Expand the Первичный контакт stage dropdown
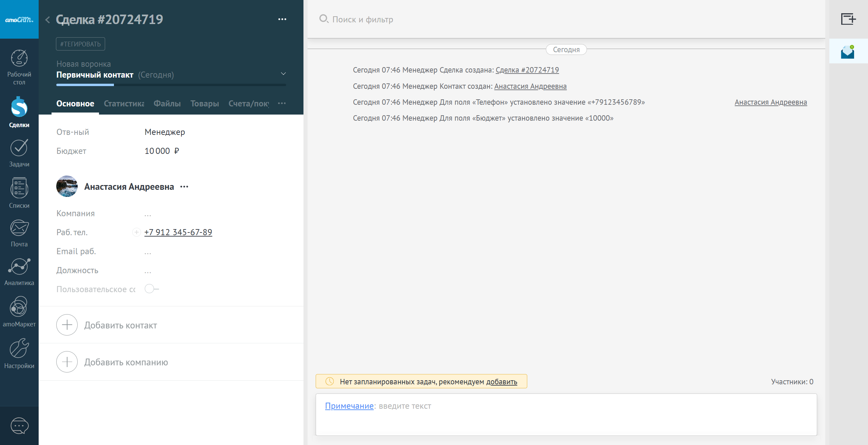868x445 pixels. click(283, 74)
